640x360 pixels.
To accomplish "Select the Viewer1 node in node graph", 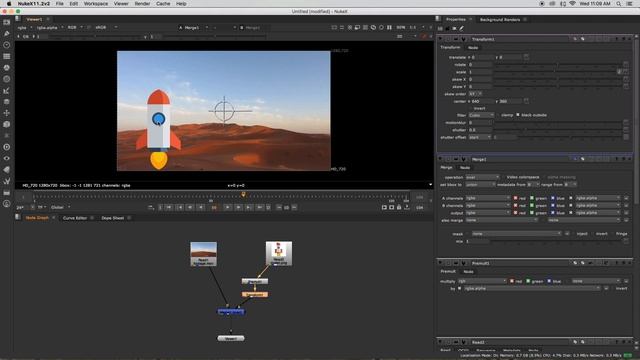I will 231,338.
